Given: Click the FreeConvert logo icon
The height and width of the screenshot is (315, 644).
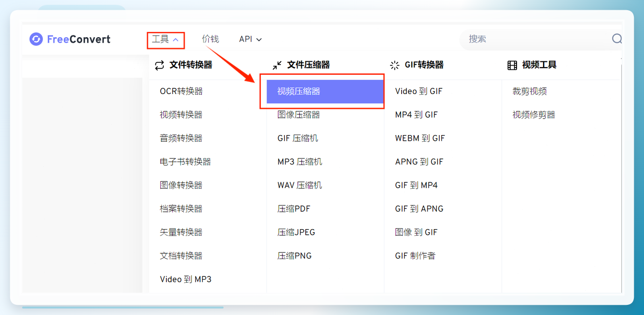Looking at the screenshot, I should 36,39.
